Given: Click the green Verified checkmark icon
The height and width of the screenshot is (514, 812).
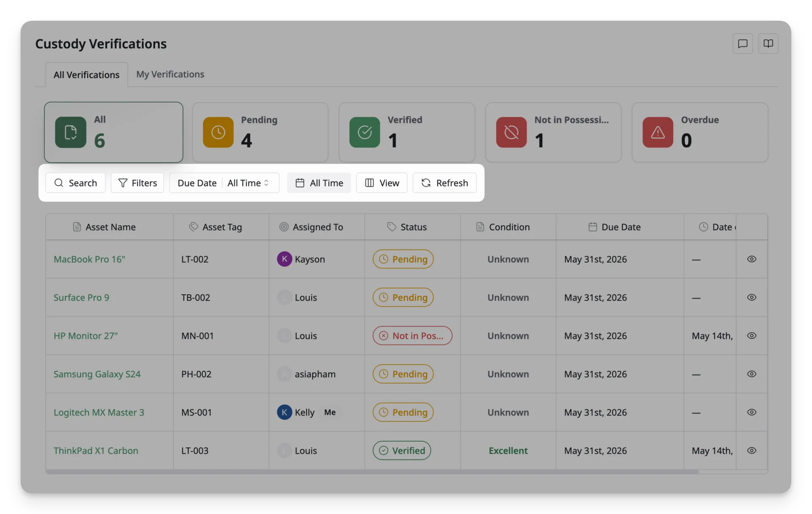Looking at the screenshot, I should tap(365, 132).
